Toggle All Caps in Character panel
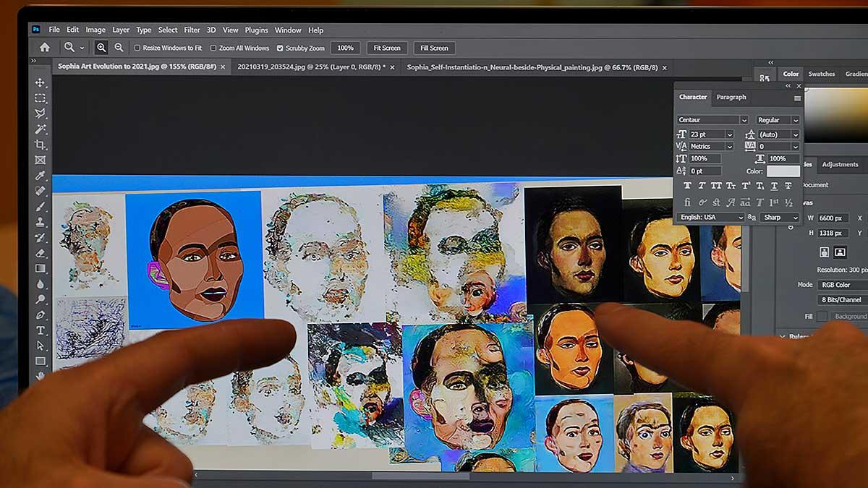 (716, 186)
